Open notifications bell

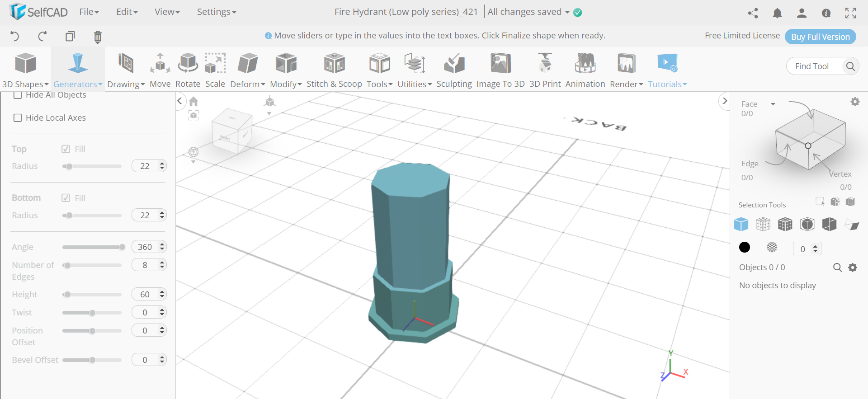coord(777,13)
